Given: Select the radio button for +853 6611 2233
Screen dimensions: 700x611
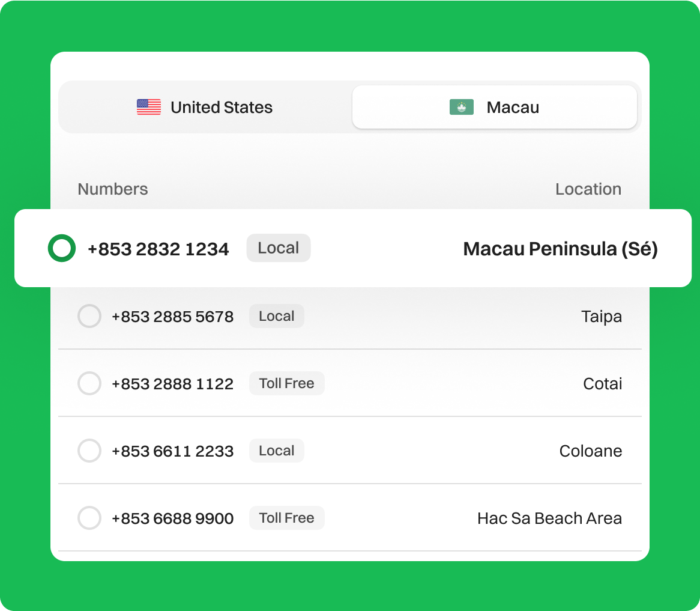Looking at the screenshot, I should 89,451.
